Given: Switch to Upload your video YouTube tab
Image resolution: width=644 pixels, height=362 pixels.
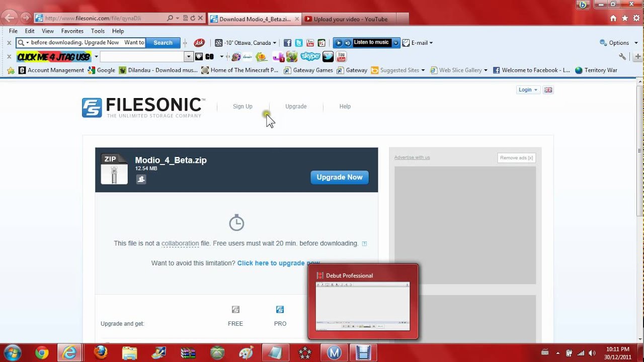Looking at the screenshot, I should coord(351,19).
